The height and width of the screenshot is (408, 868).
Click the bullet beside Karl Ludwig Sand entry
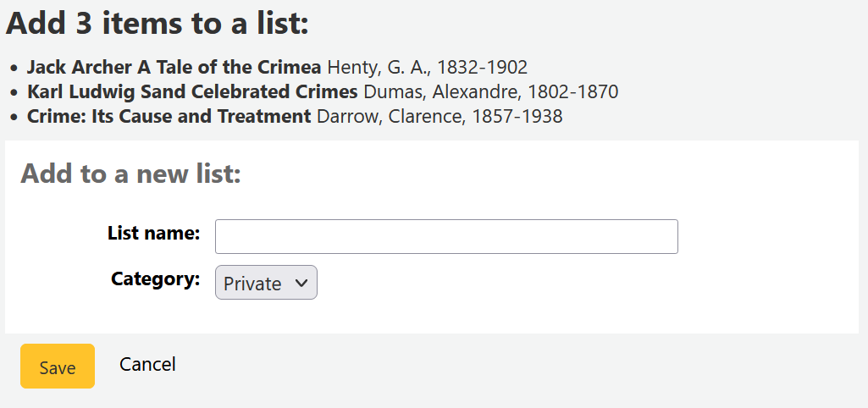click(x=14, y=93)
